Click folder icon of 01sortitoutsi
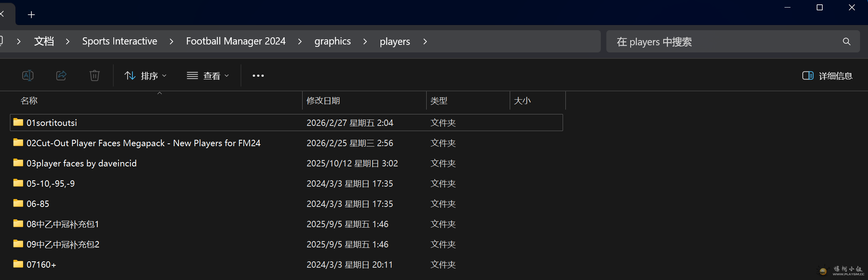Image resolution: width=868 pixels, height=280 pixels. click(x=18, y=122)
